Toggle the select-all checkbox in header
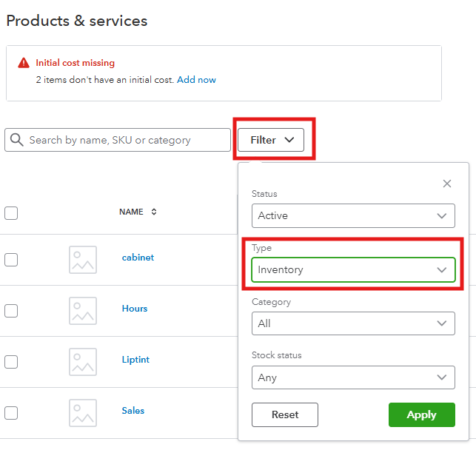476x450 pixels. [11, 213]
